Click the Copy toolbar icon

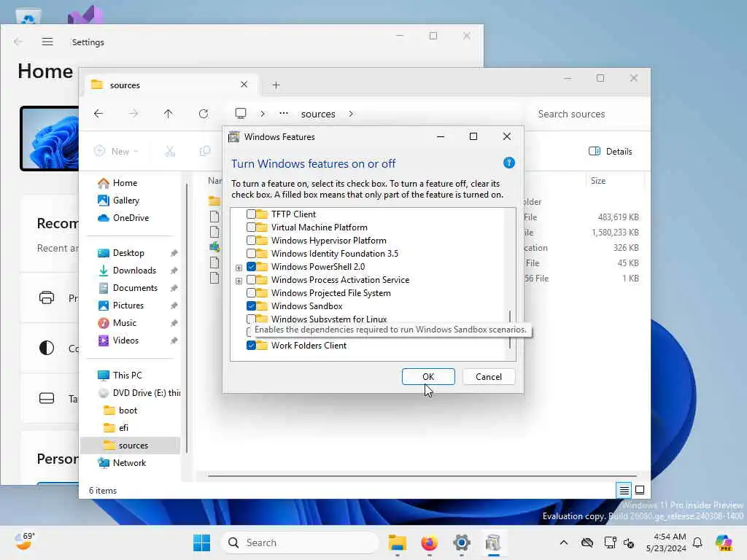pyautogui.click(x=205, y=152)
